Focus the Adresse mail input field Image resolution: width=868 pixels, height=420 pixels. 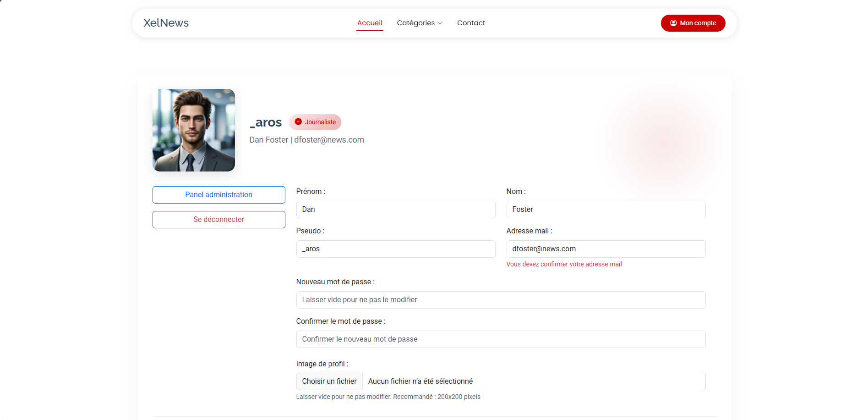click(x=606, y=249)
